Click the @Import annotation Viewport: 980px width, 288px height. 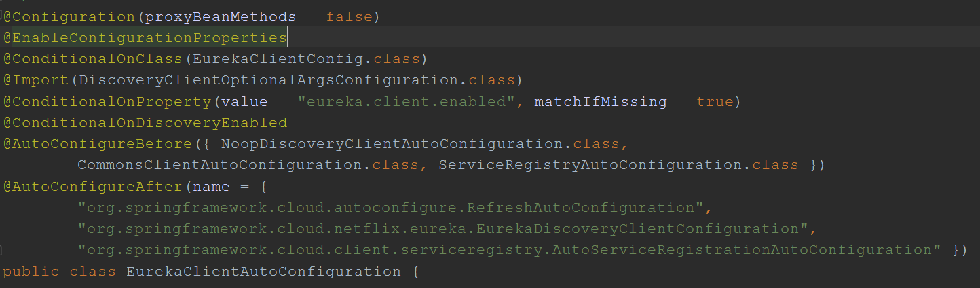pos(36,80)
